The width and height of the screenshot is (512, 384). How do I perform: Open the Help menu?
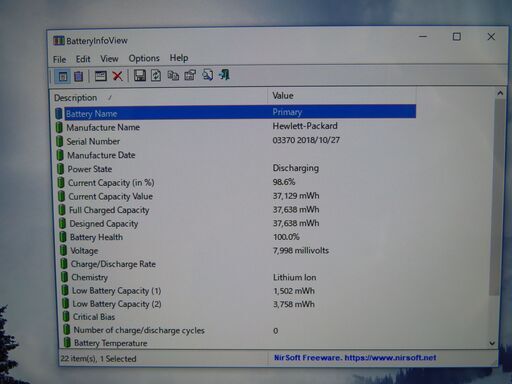179,58
